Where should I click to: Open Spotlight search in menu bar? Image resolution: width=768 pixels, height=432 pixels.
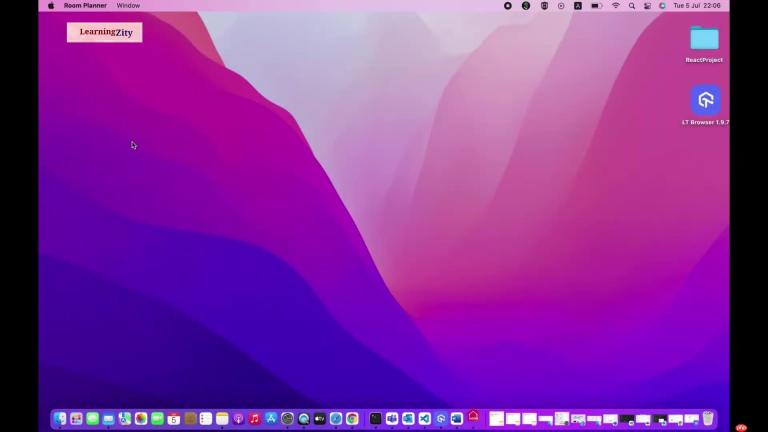point(632,6)
